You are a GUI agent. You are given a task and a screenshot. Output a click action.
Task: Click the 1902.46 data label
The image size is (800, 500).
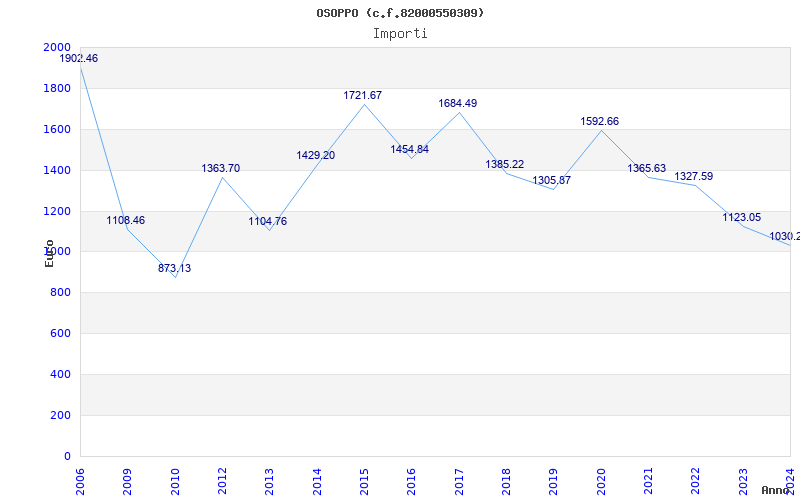(79, 58)
